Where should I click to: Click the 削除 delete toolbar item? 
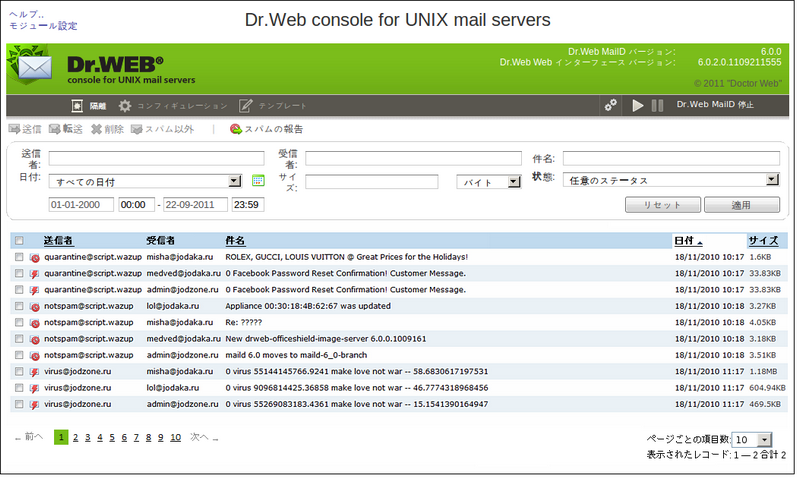pos(107,129)
